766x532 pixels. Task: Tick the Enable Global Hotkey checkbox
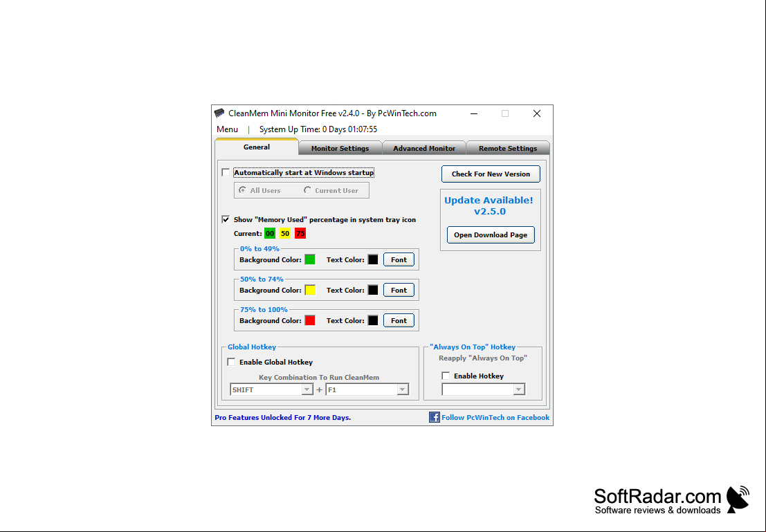232,362
